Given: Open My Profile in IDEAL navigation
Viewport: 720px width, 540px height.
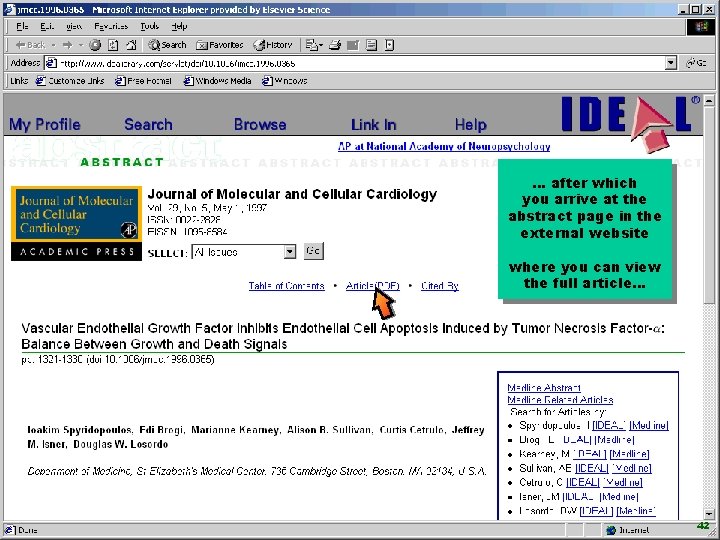Looking at the screenshot, I should pyautogui.click(x=45, y=124).
